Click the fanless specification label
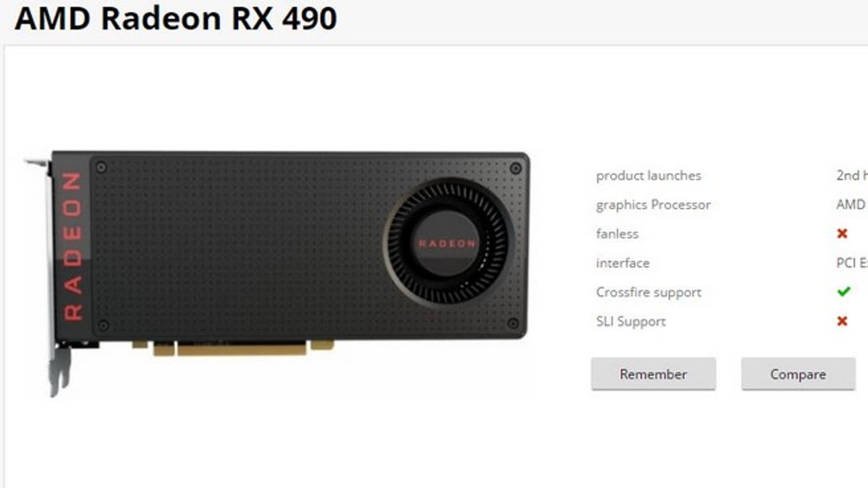The height and width of the screenshot is (488, 868). point(617,234)
